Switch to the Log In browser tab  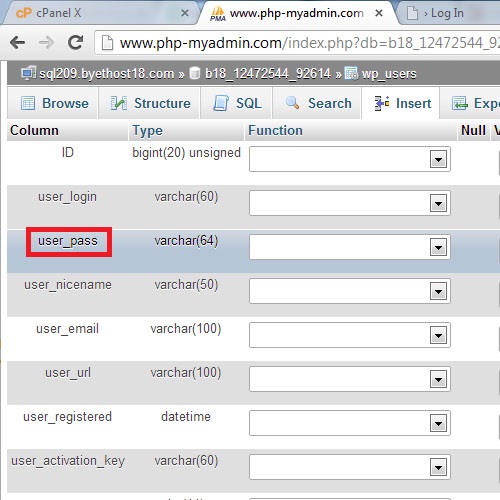(448, 13)
